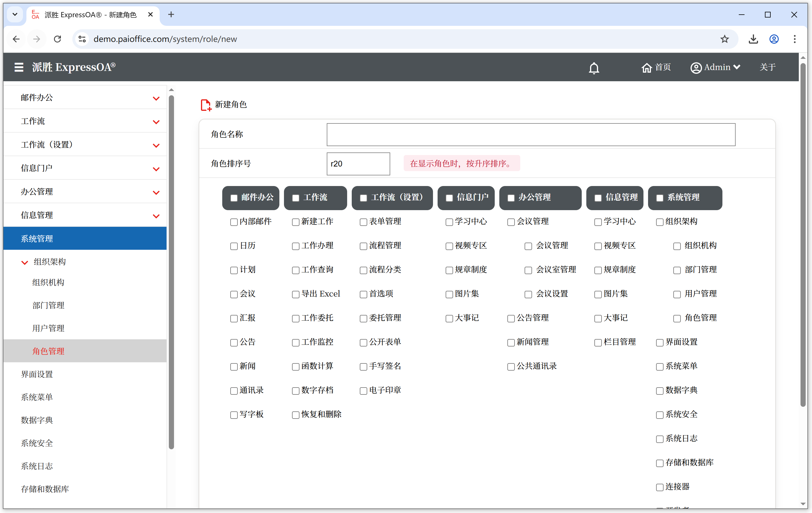Open the notifications bell
Screen dimensions: 812x513
pos(594,68)
